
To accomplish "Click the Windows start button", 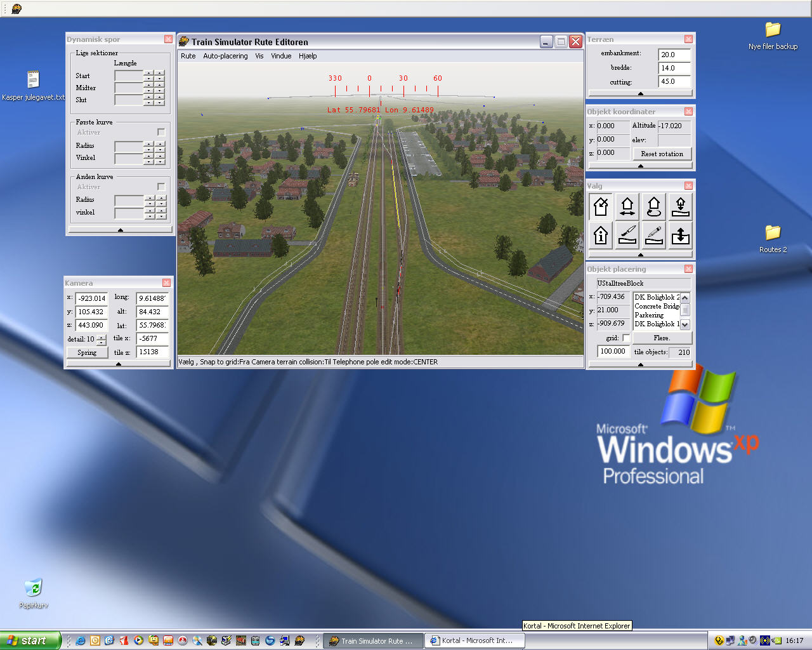I will coord(30,640).
